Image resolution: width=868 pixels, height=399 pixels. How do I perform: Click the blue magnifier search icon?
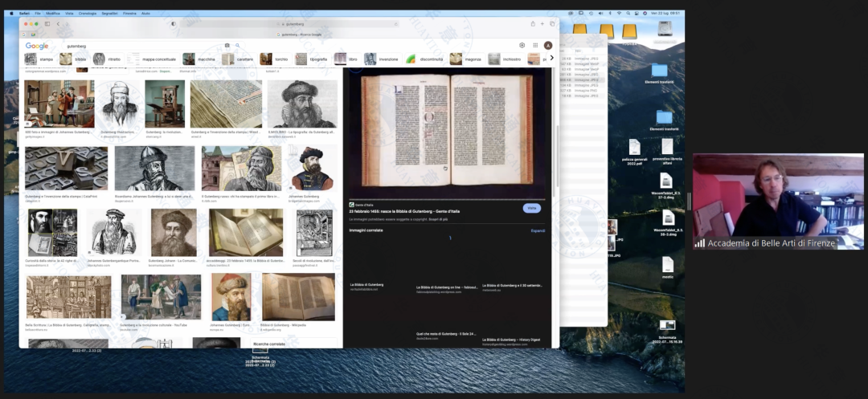[237, 45]
